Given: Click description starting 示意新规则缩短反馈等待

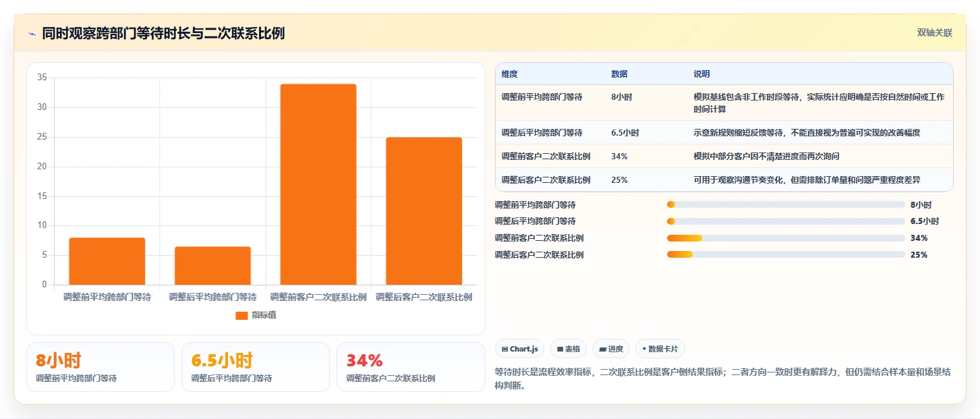Looking at the screenshot, I should click(x=807, y=133).
